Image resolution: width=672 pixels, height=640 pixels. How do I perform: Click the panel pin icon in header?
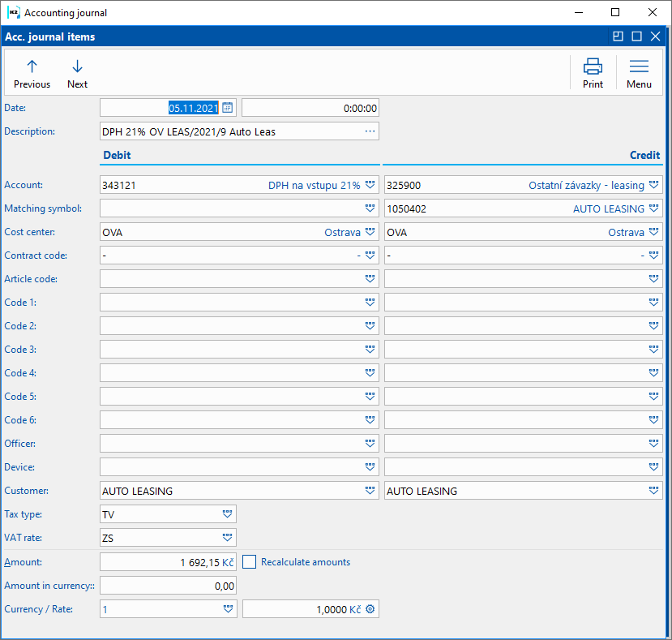618,37
